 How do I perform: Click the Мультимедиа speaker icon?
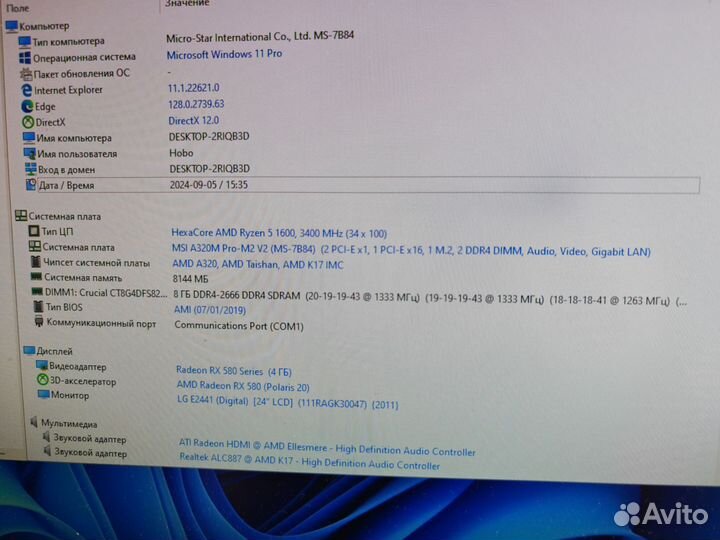pyautogui.click(x=34, y=422)
